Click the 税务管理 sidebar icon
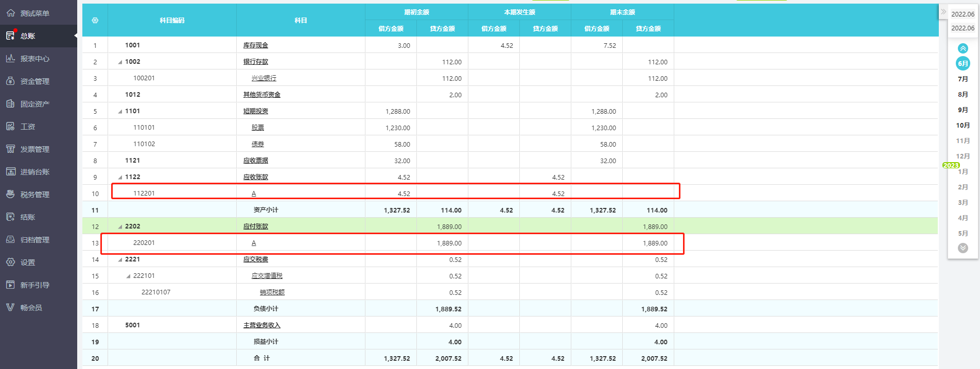Viewport: 980px width, 369px height. coord(10,195)
